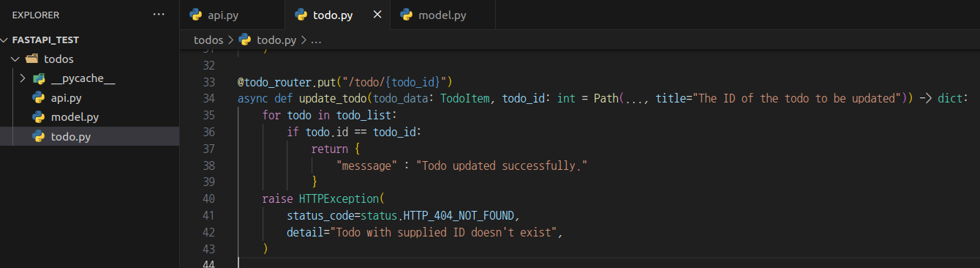Click the Python icon on todo.py tab
This screenshot has width=980, height=268.
click(301, 15)
